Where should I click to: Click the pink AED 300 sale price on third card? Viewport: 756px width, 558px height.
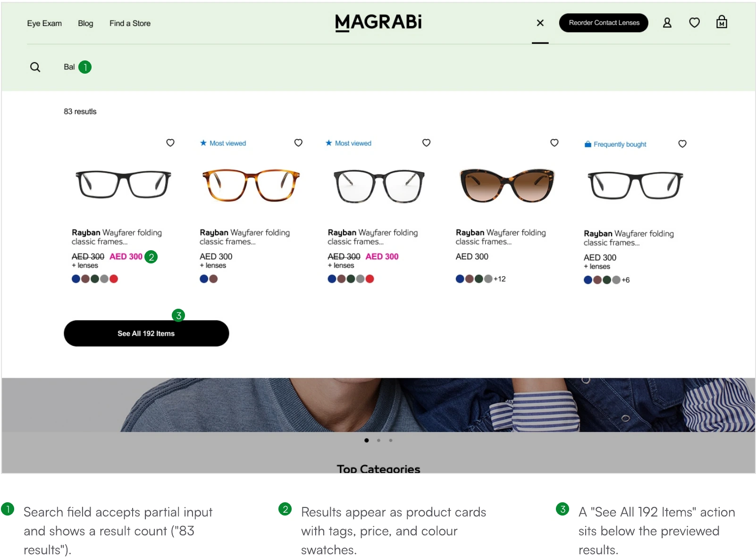(x=382, y=256)
